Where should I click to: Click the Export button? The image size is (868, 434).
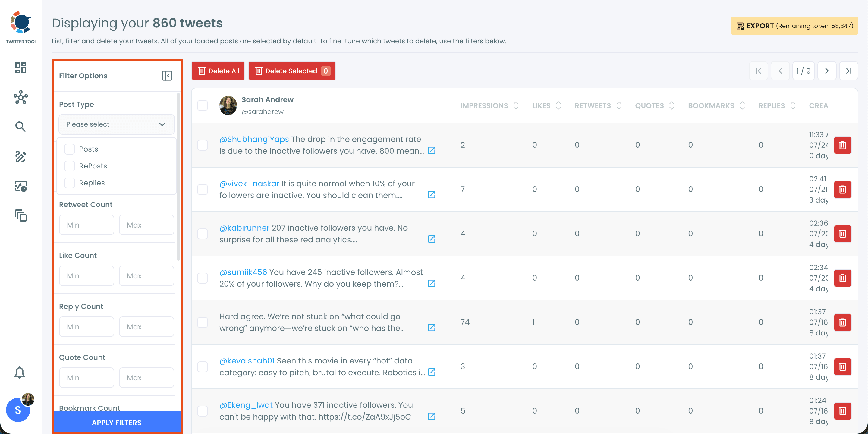[794, 26]
